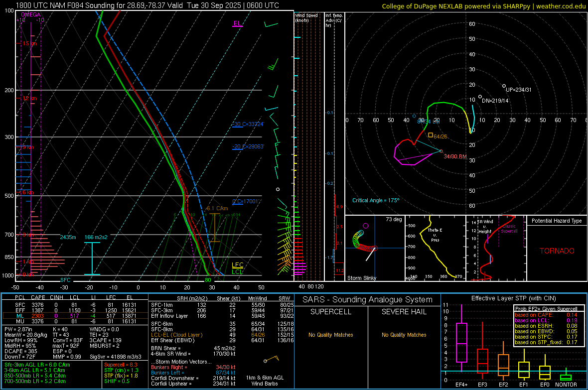Screen dimensions: 588x390
Task: Click red 'Bunkers Right =' storm motion
Action: tap(193, 368)
